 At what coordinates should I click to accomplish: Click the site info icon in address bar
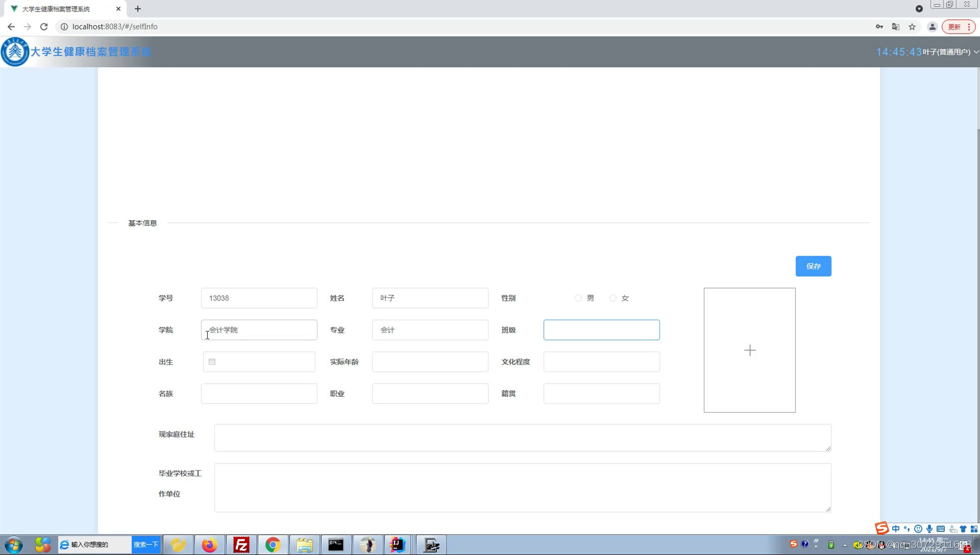[64, 27]
